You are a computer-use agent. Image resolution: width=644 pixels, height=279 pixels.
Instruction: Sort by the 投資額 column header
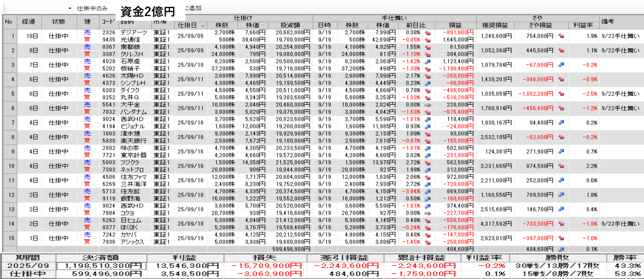tap(290, 25)
